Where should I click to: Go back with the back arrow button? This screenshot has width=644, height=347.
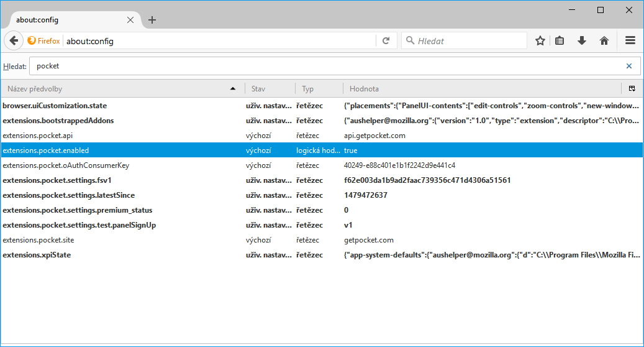(x=14, y=40)
